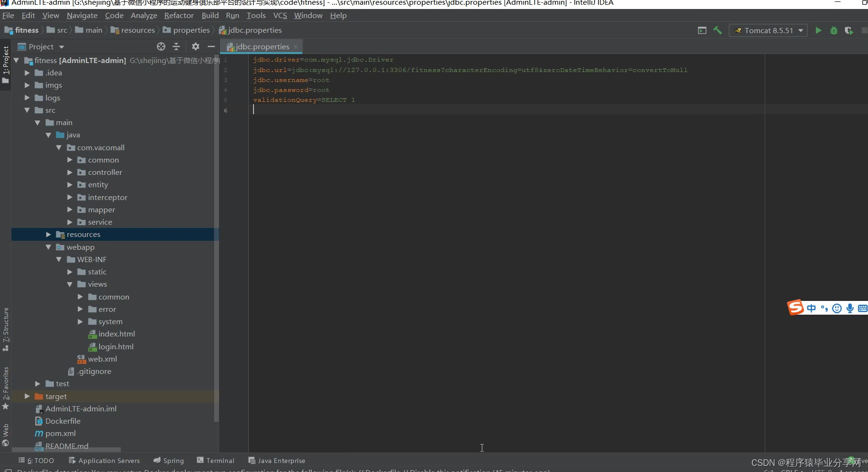Click Sogou microphone voice input icon
Image resolution: width=868 pixels, height=472 pixels.
click(x=850, y=309)
